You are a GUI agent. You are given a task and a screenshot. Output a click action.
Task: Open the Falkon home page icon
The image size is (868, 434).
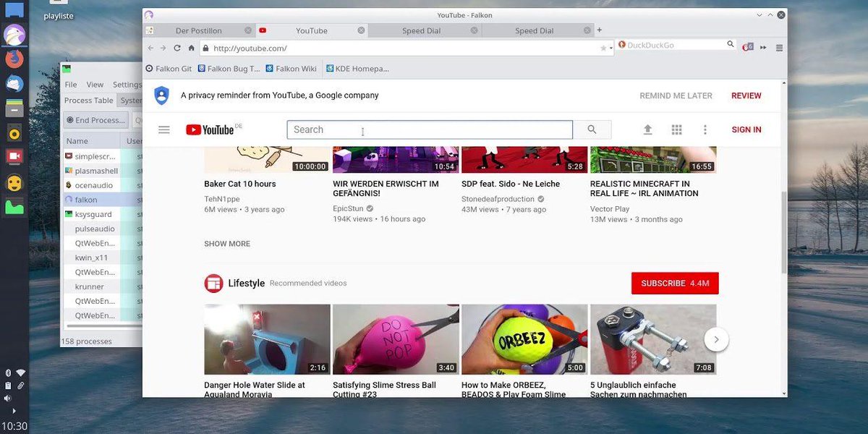191,48
